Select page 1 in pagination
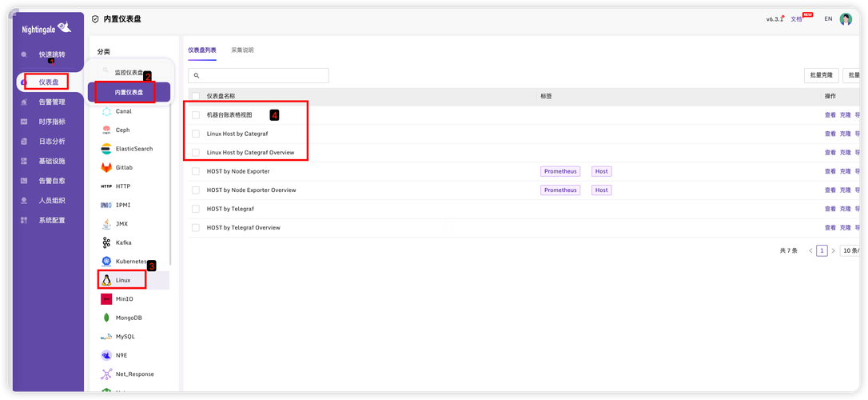The image size is (868, 400). (822, 251)
